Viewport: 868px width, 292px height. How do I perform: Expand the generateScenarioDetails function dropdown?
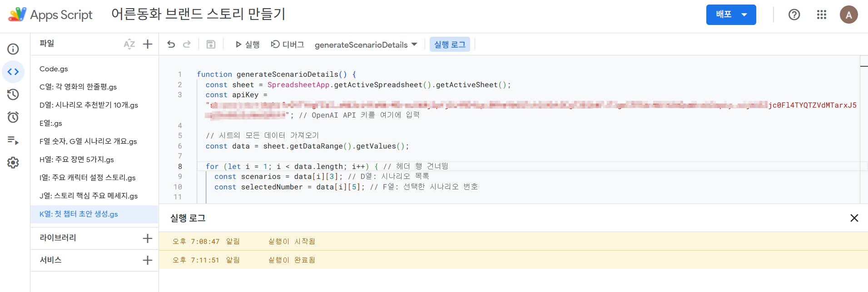[x=366, y=45]
